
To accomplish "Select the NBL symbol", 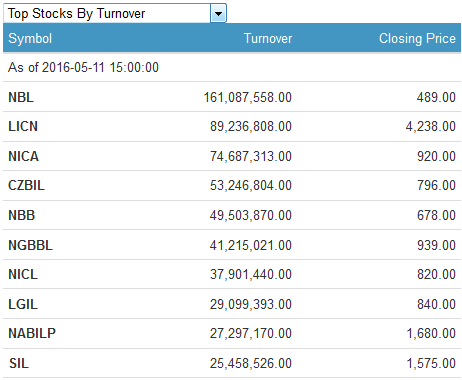I will [x=21, y=97].
